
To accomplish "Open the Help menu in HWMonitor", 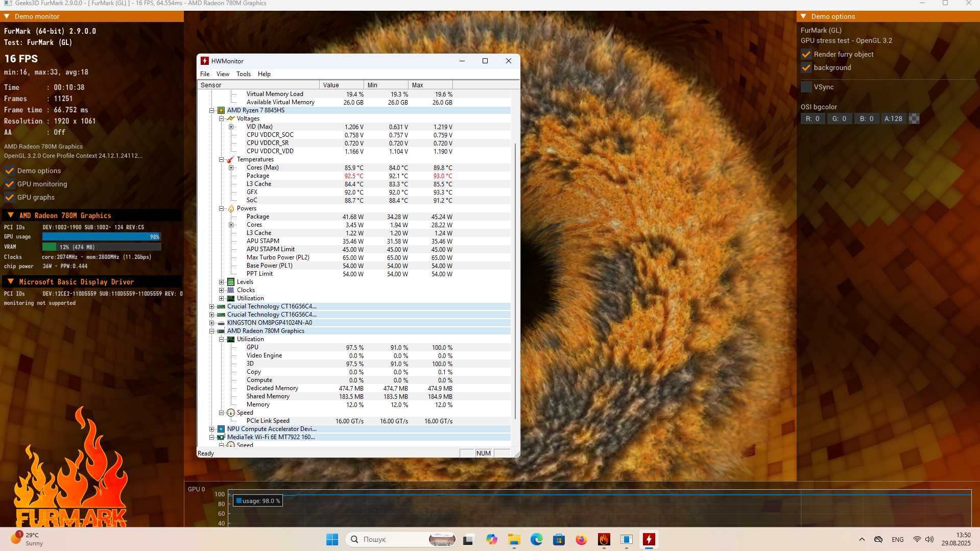I will [264, 74].
